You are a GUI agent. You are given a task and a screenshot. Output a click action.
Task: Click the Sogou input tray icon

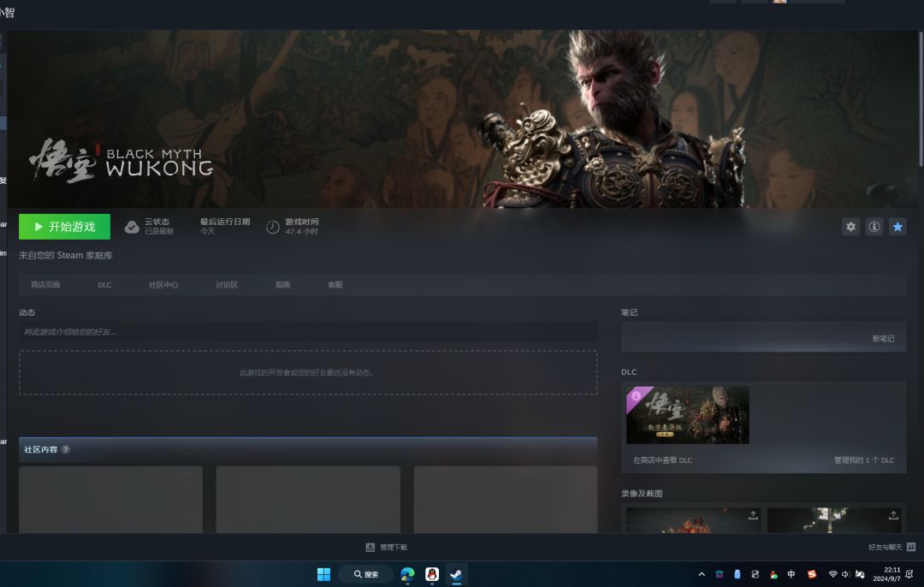pos(811,574)
